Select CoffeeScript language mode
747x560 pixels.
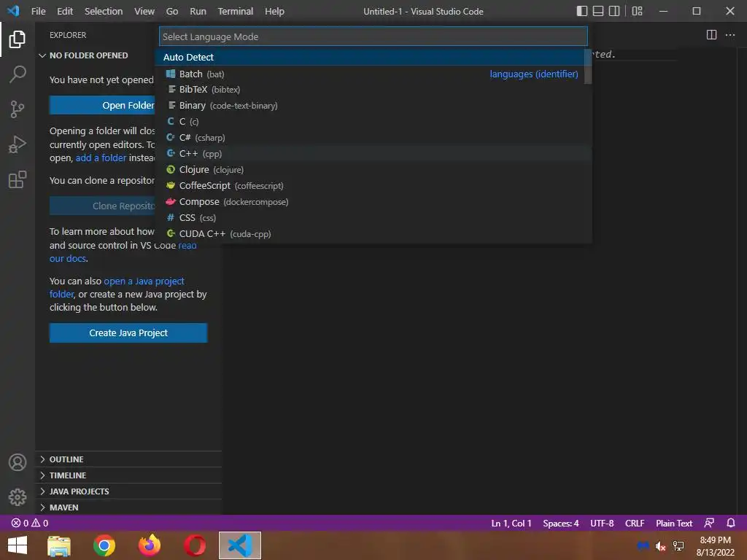[373, 186]
